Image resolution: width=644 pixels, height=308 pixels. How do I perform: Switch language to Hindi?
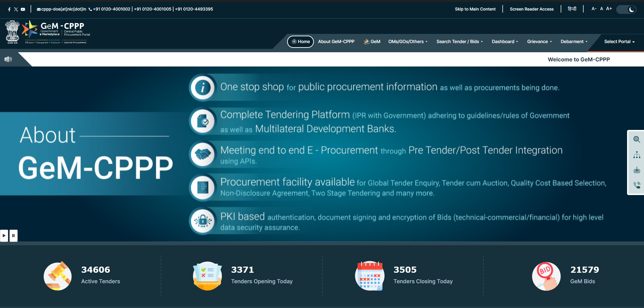point(572,9)
